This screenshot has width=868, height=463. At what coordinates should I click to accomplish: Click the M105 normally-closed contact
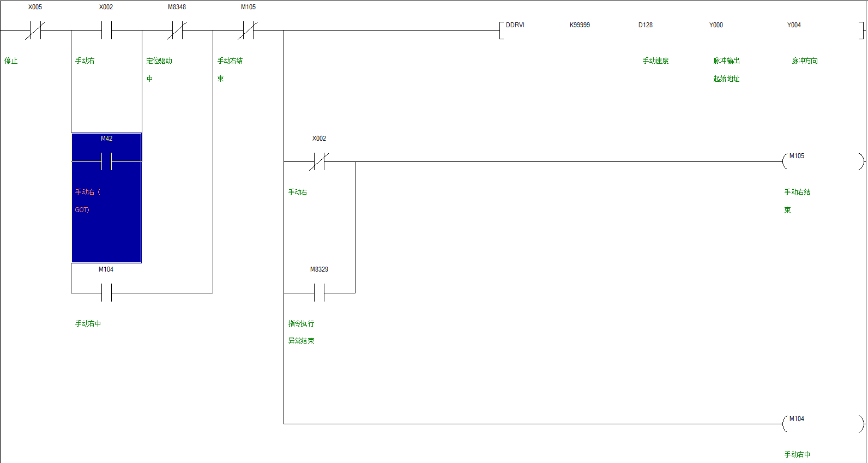tap(248, 31)
